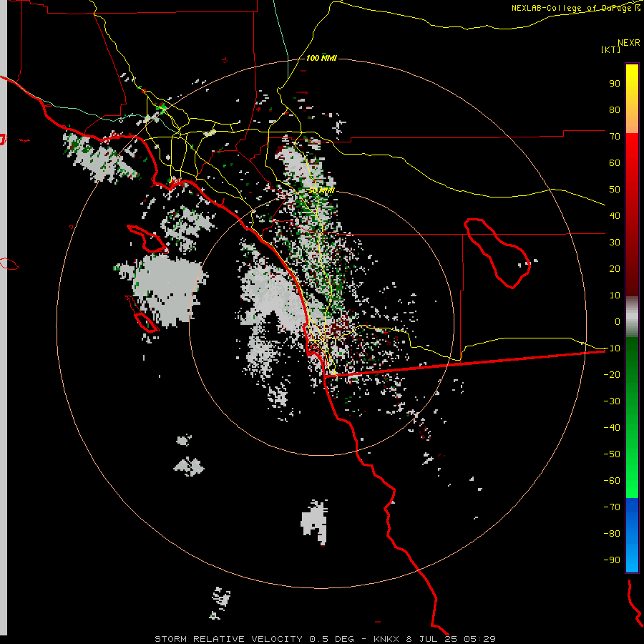Image resolution: width=644 pixels, height=644 pixels.
Task: Click the -50 value on velocity scale
Action: click(x=612, y=454)
